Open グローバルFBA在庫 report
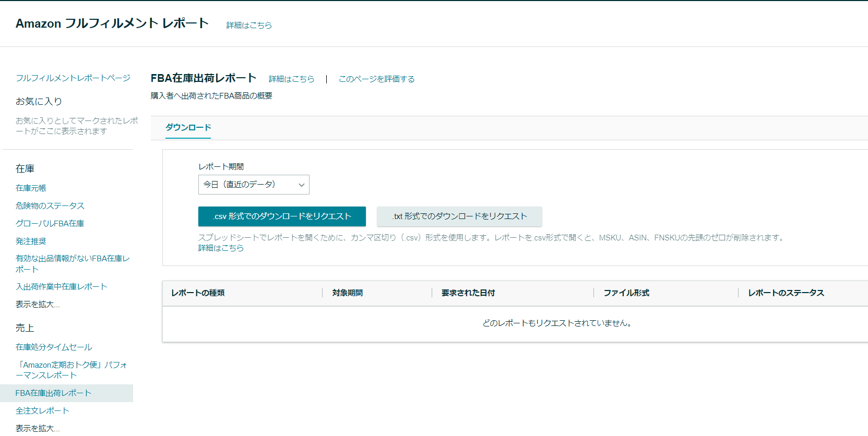 click(x=50, y=223)
